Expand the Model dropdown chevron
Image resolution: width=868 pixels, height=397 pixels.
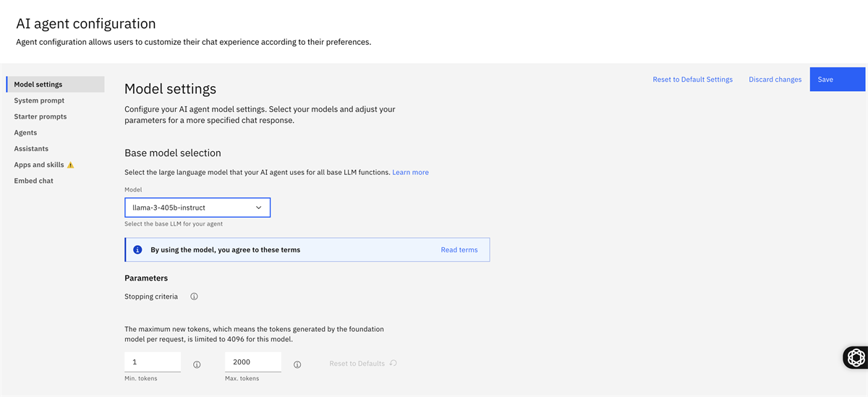click(258, 208)
